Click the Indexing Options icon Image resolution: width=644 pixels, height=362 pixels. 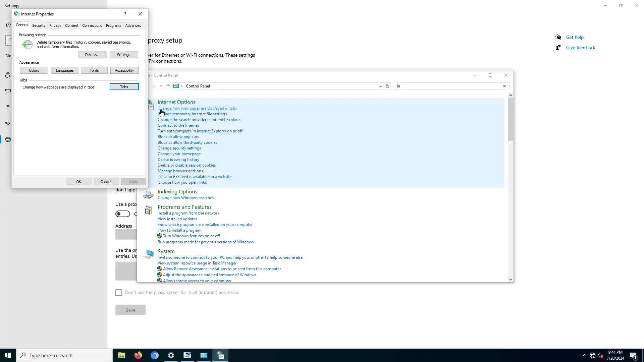(148, 195)
